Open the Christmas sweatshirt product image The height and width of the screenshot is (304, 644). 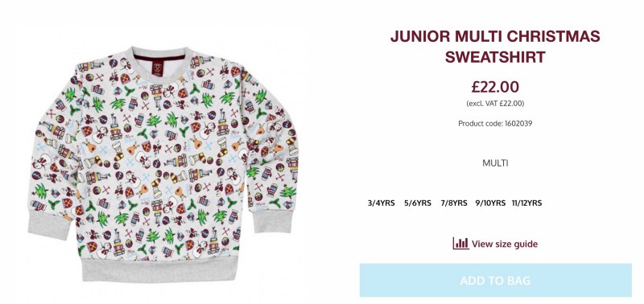pos(163,164)
